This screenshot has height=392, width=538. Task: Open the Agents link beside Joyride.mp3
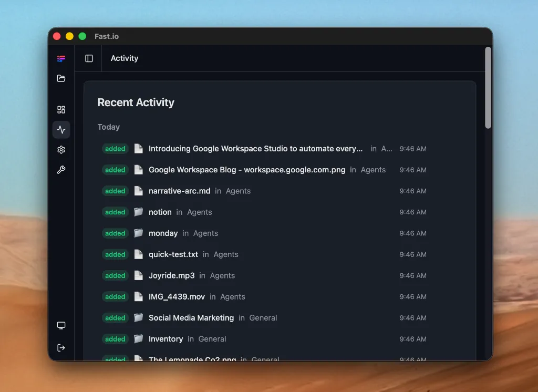point(222,275)
